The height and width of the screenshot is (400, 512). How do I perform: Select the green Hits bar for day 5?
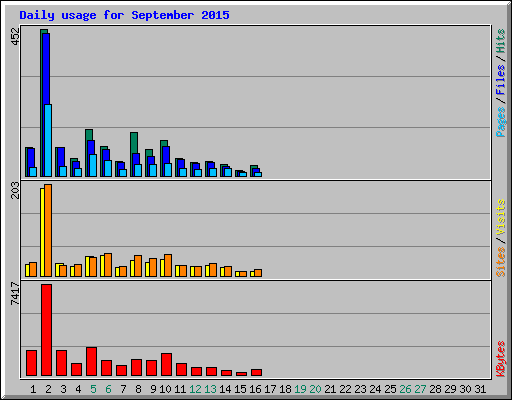click(89, 135)
